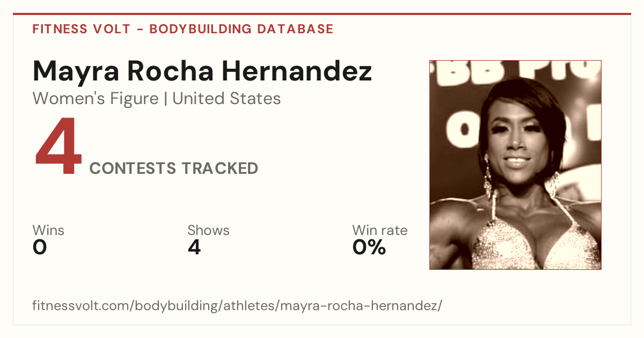Viewport: 644px width, 338px height.
Task: Select the Shows value 4
Action: [x=194, y=247]
